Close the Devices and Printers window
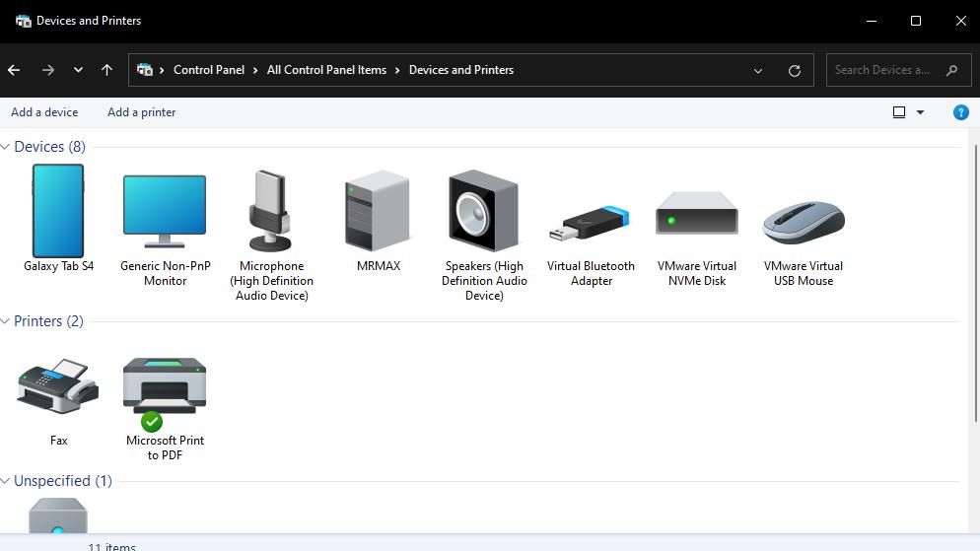Screen dimensions: 980x551 point(960,22)
